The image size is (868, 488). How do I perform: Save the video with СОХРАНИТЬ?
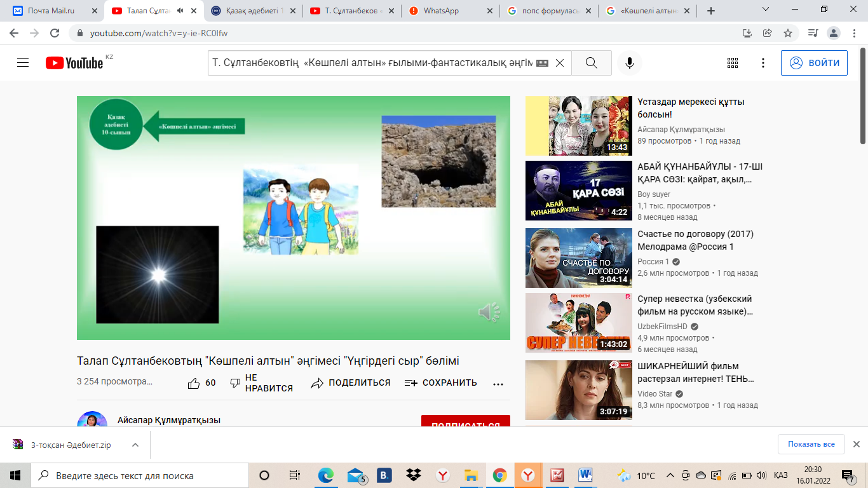(441, 383)
